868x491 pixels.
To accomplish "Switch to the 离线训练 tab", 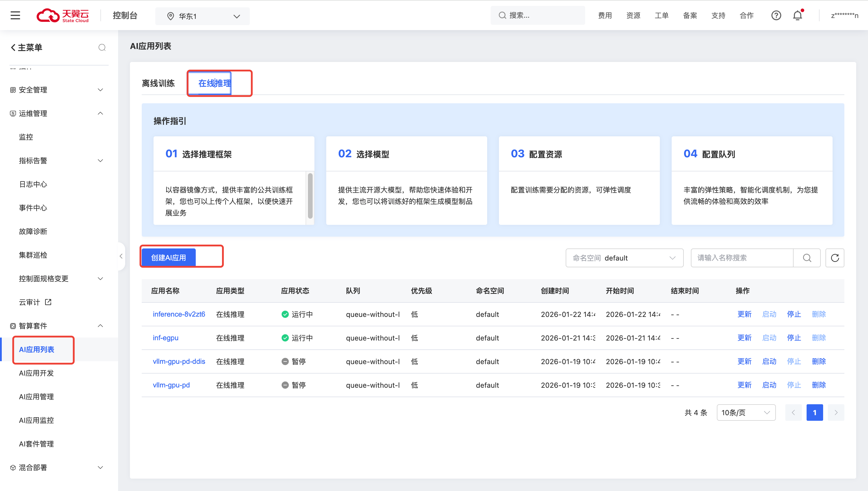I will [158, 83].
